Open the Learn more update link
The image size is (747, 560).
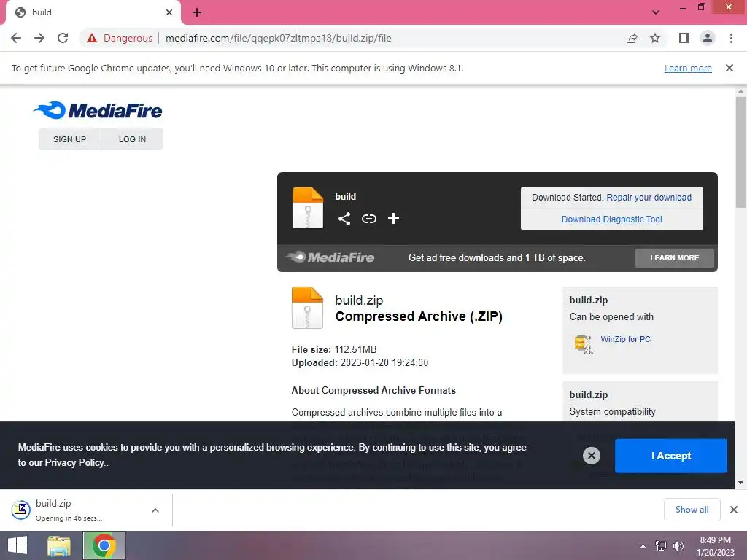point(688,68)
